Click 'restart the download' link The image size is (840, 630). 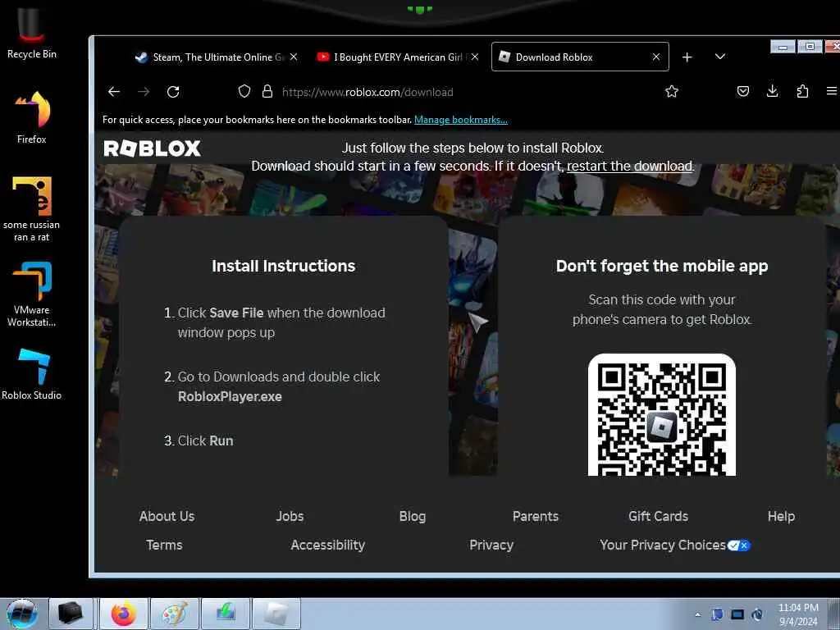630,166
